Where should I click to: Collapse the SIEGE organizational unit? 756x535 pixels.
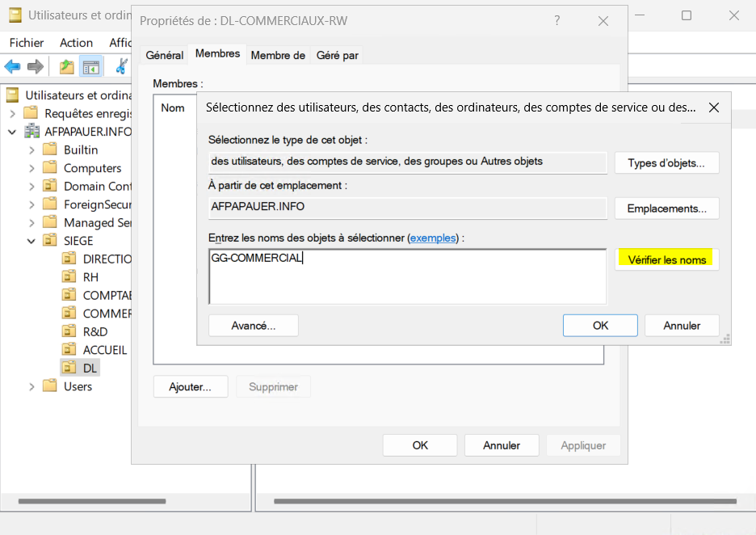(31, 241)
